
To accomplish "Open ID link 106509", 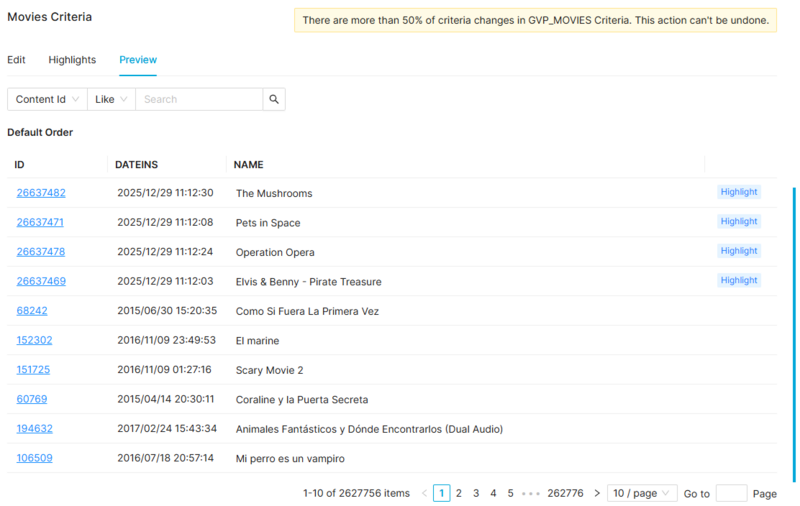I will tap(35, 459).
